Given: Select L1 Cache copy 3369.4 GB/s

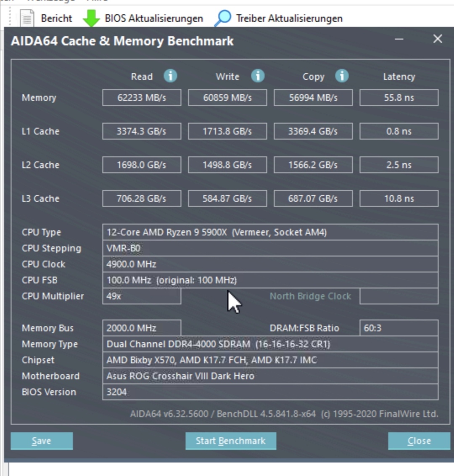Looking at the screenshot, I should (313, 131).
